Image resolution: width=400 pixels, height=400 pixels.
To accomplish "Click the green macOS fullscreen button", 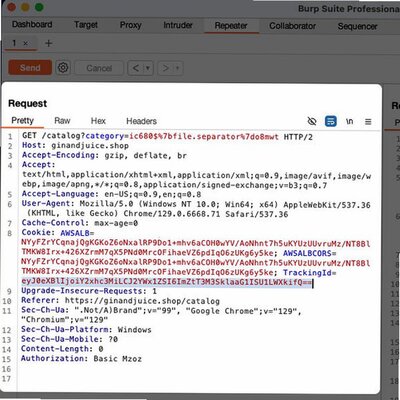I will (x=39, y=7).
